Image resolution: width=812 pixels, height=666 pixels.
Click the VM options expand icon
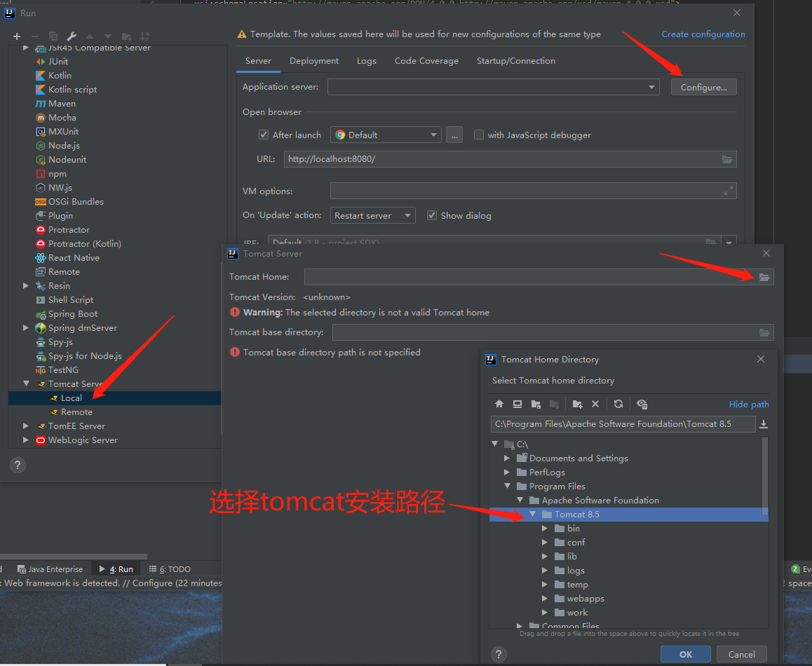[x=728, y=191]
